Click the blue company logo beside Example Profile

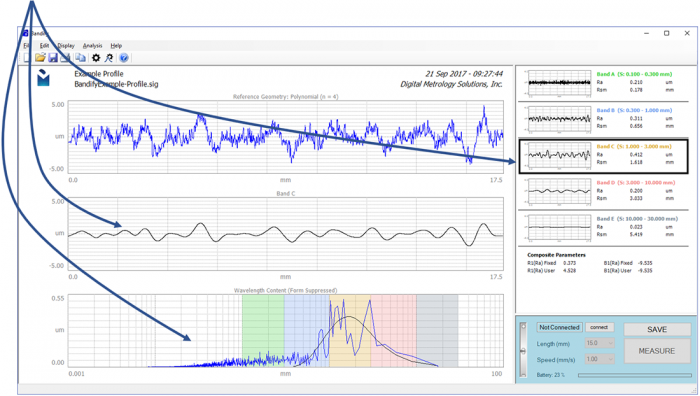pos(43,78)
